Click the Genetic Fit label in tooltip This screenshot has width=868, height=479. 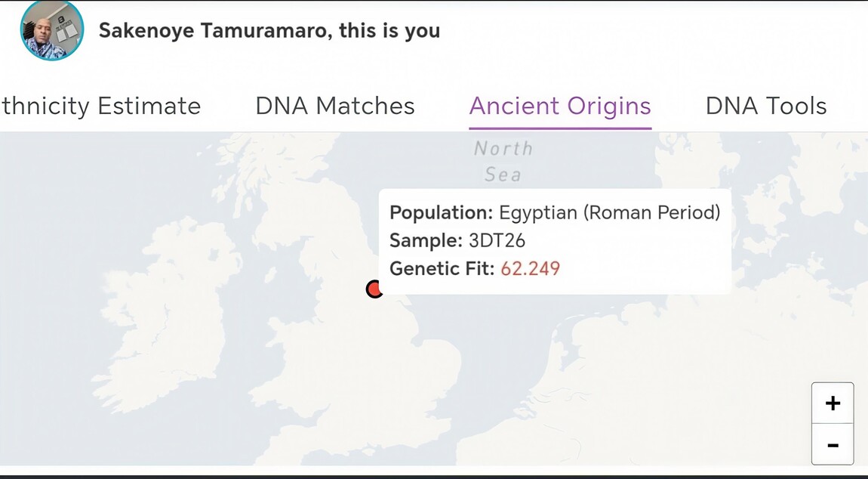(x=442, y=268)
